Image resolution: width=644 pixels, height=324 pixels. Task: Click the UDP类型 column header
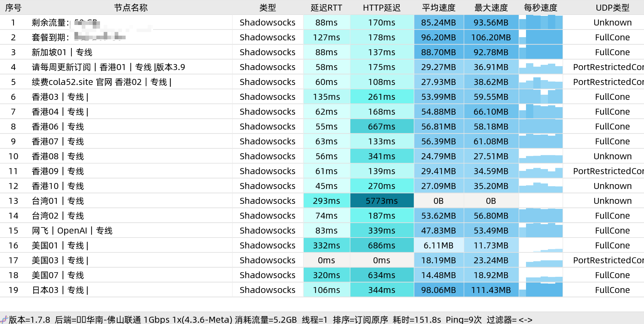tap(612, 8)
